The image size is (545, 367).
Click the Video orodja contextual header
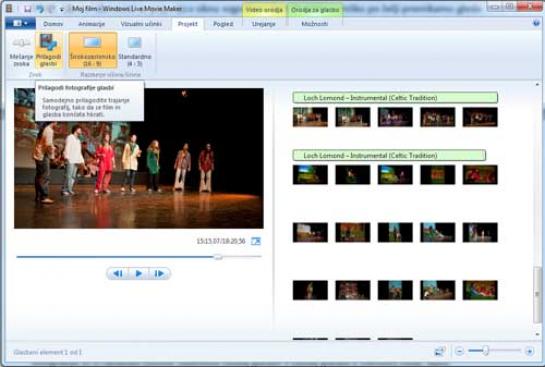pyautogui.click(x=264, y=10)
